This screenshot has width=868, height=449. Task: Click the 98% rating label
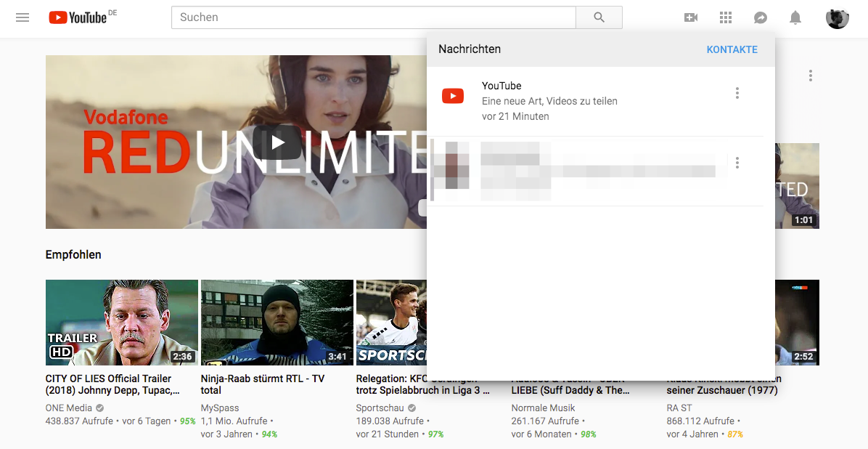click(x=589, y=434)
